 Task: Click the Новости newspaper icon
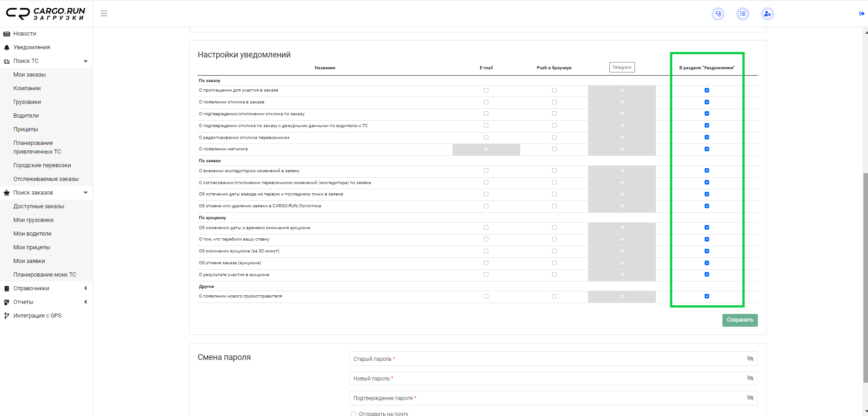point(7,34)
